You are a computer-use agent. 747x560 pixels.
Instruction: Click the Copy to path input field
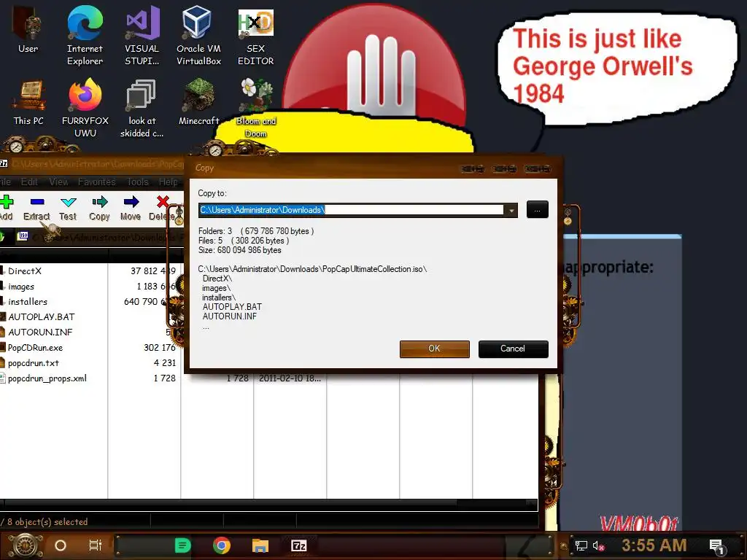point(352,210)
